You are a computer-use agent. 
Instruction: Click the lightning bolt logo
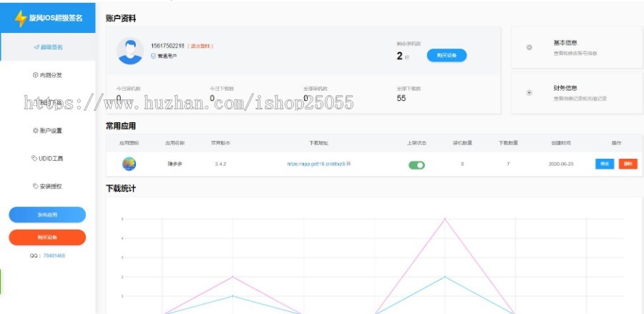[20, 19]
